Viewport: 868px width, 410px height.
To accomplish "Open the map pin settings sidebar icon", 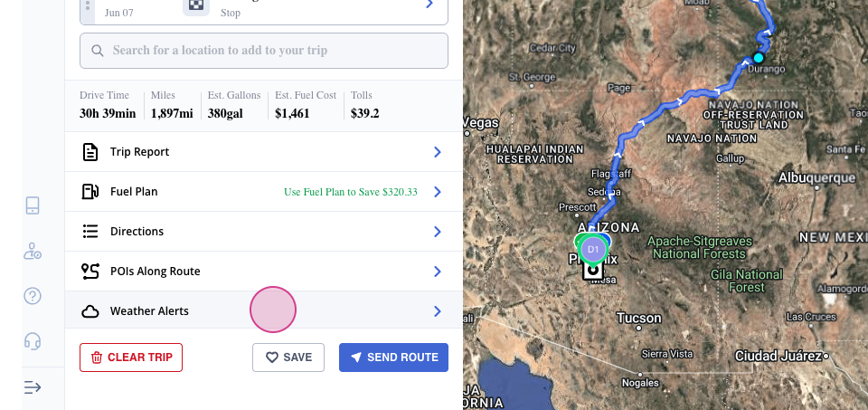I will pyautogui.click(x=33, y=252).
